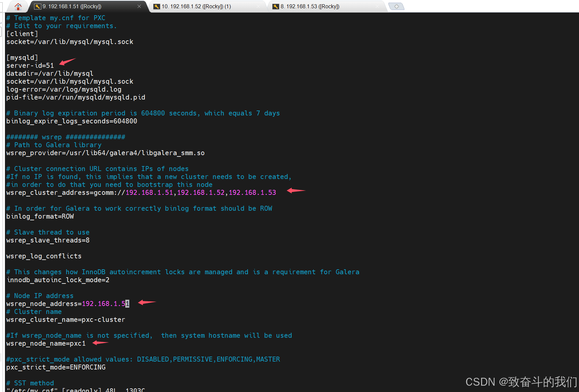Click the datadir=/var/lib/mysql line
Viewport: 579px width, 392px height.
(50, 73)
